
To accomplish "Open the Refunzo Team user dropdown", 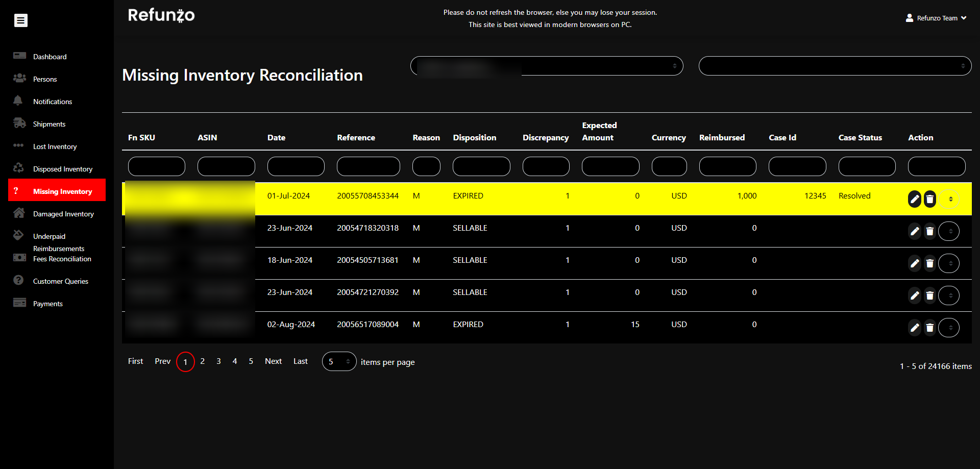I will pyautogui.click(x=936, y=18).
